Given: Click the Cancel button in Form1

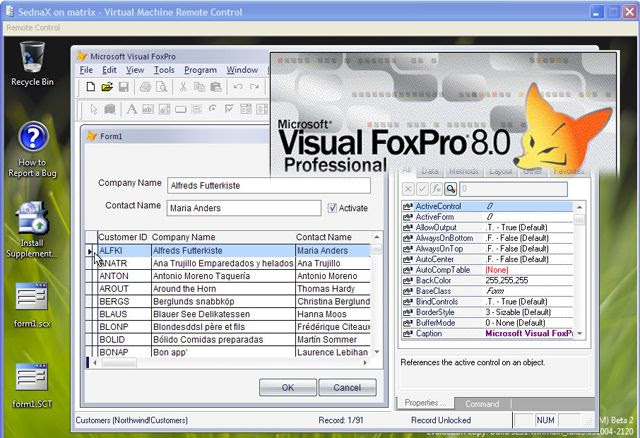Looking at the screenshot, I should coord(347,387).
